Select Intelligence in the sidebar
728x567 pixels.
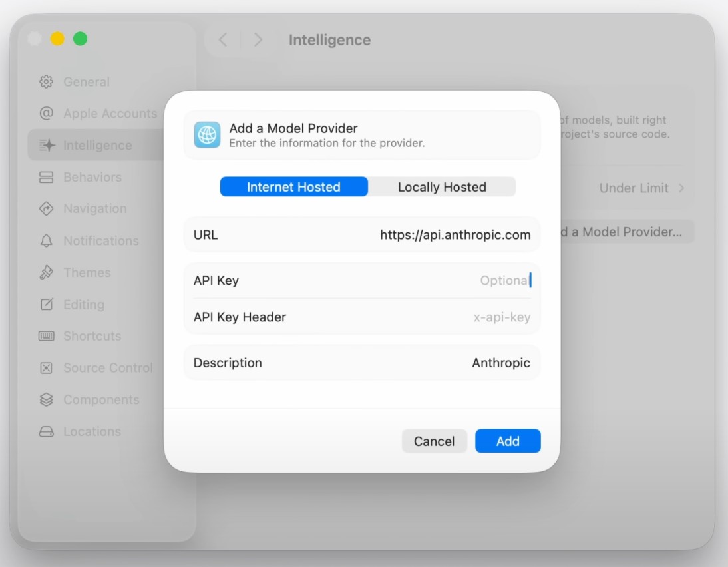(x=95, y=145)
